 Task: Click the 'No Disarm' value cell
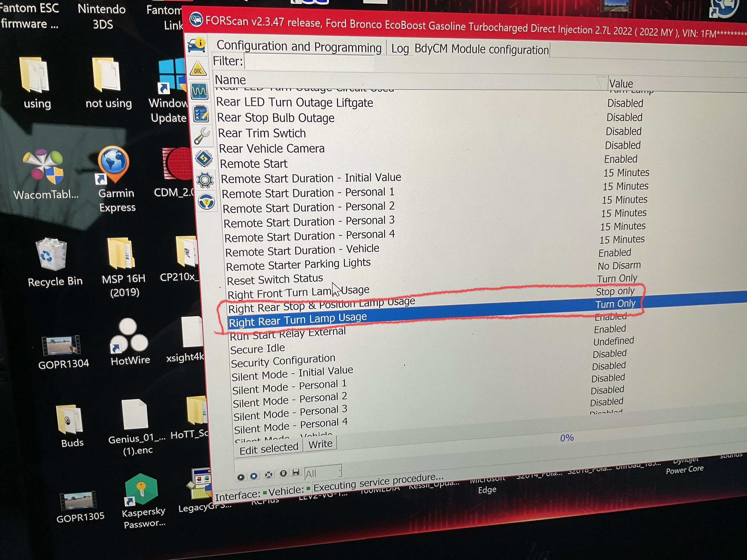[619, 266]
